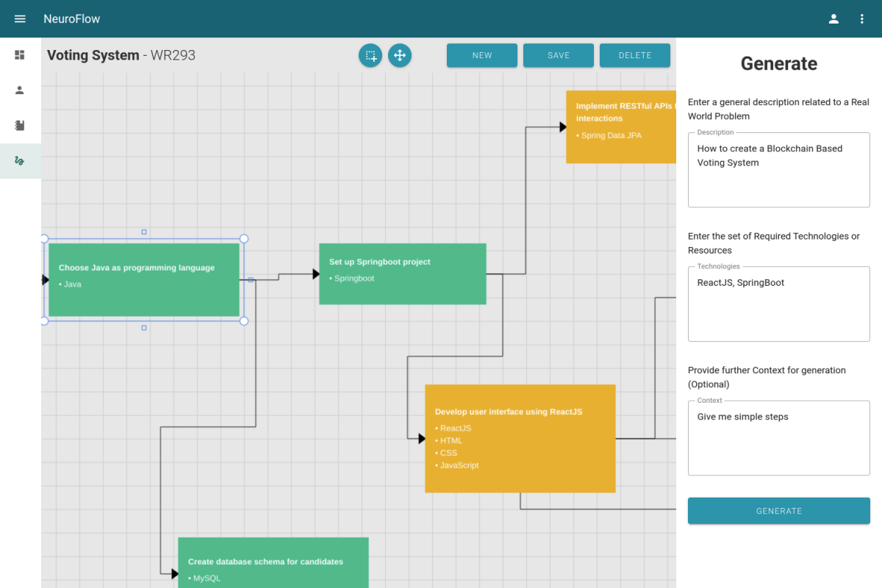
Task: Select the Set up Springboot project node
Action: 402,273
